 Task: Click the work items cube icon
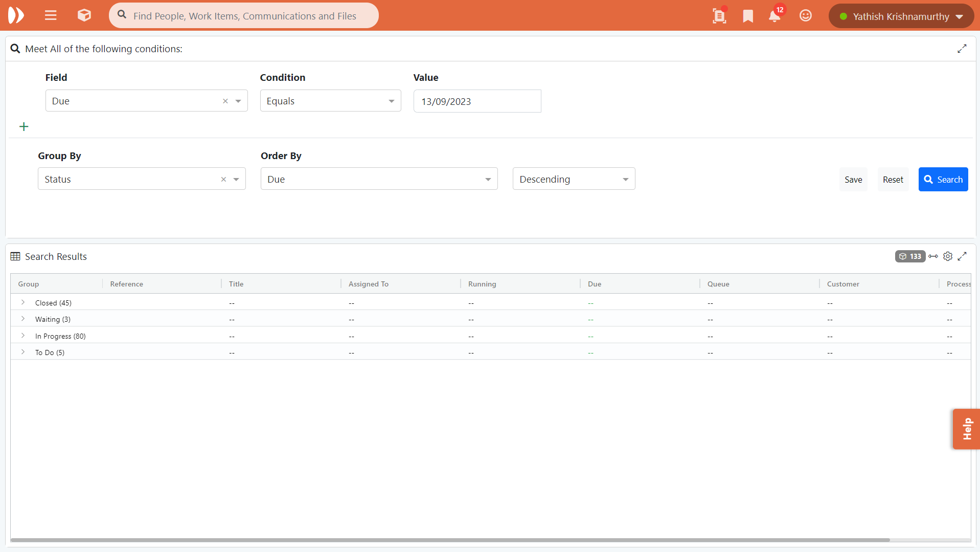pos(84,15)
